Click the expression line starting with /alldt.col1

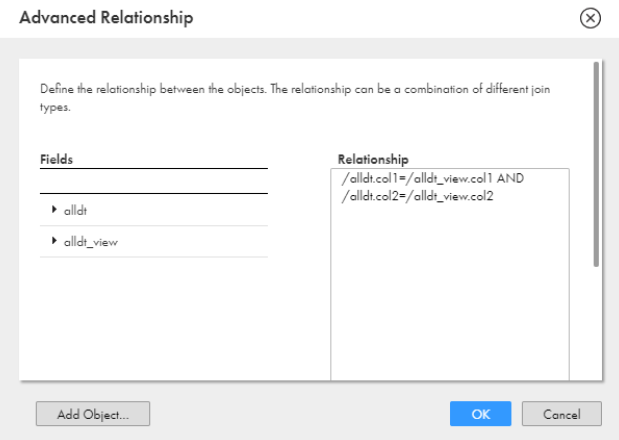433,178
